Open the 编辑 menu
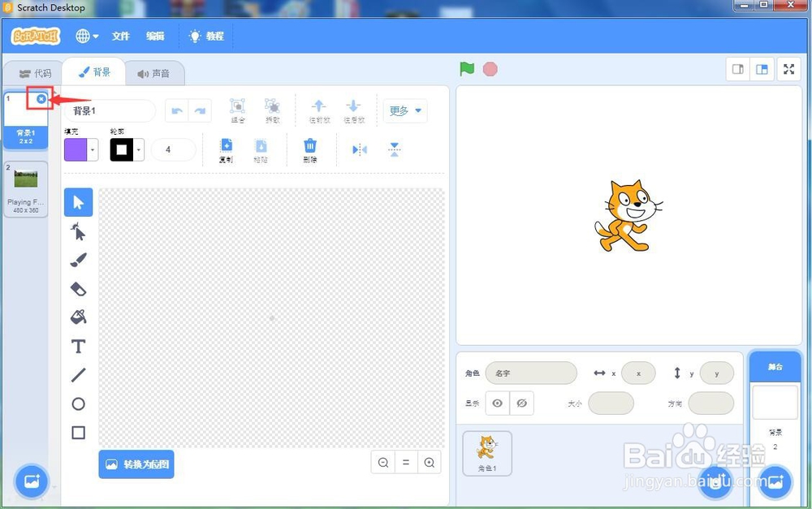Image resolution: width=812 pixels, height=509 pixels. [155, 36]
